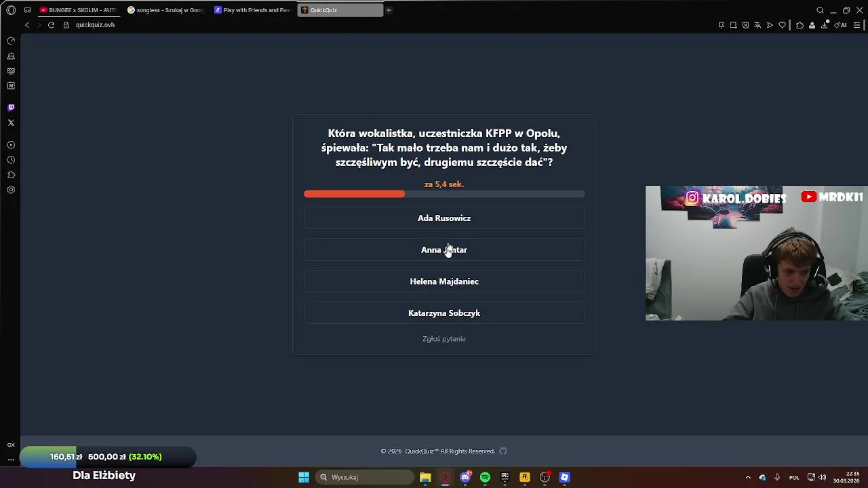
Task: Open the AI assistant icon
Action: 841,25
